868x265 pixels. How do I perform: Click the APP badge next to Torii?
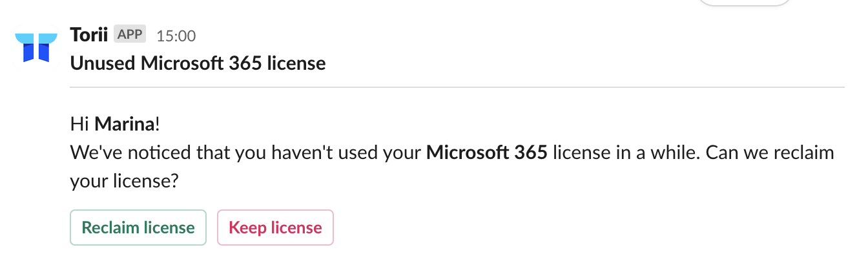tap(130, 34)
